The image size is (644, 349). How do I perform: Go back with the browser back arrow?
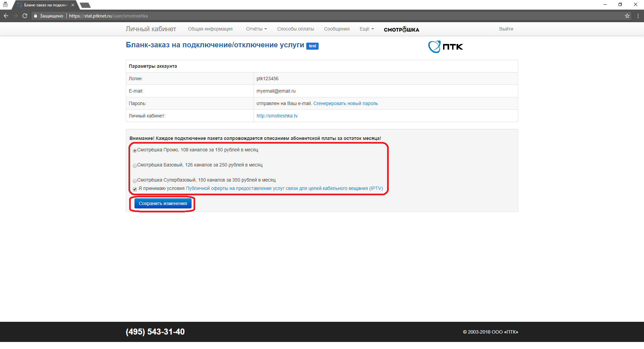pyautogui.click(x=6, y=16)
